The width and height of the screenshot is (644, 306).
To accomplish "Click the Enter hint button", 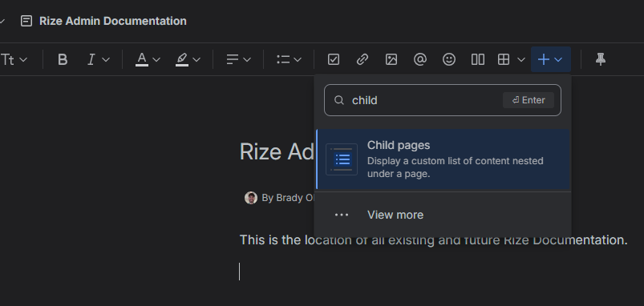I will point(529,100).
